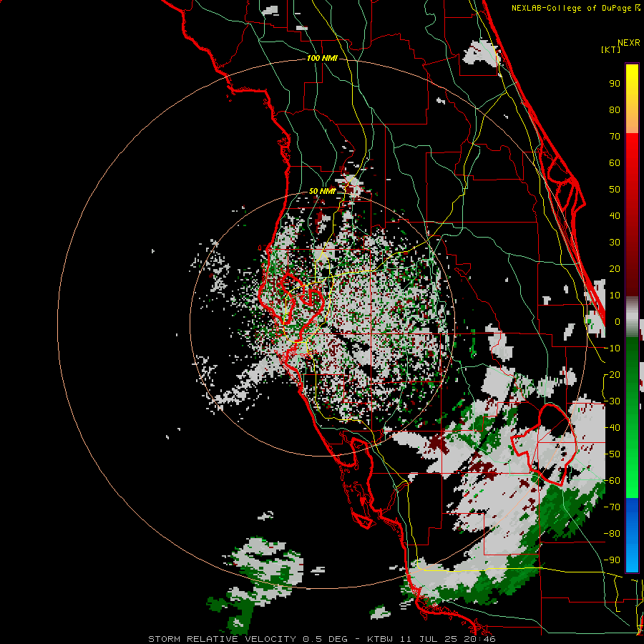644x644 pixels.
Task: Click the gray zero-velocity color bar segment
Action: pos(632,318)
